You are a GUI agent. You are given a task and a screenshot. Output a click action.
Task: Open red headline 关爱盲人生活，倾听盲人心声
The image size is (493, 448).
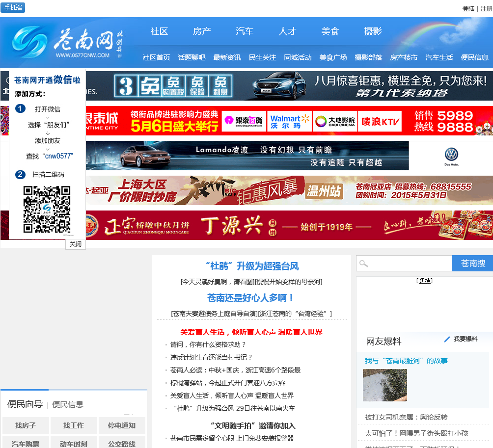coord(251,332)
